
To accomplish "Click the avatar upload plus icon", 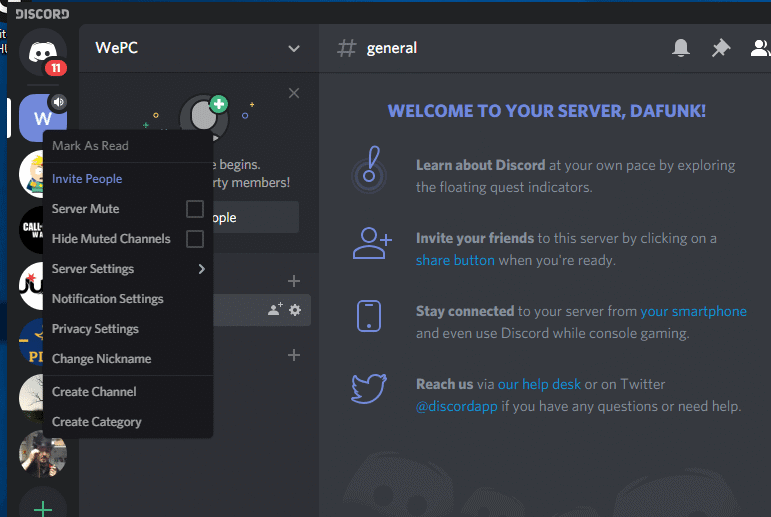I will click(219, 104).
